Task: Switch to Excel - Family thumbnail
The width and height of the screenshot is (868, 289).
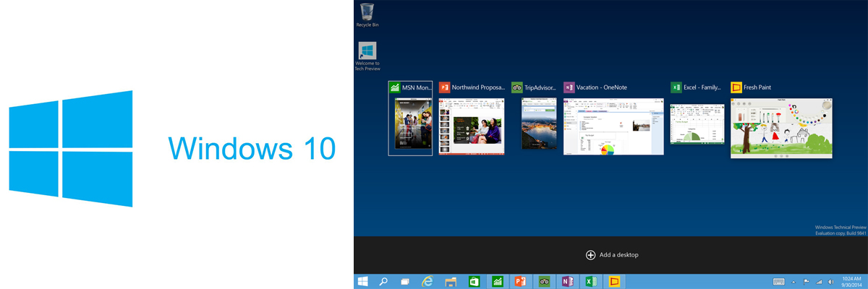Action: [697, 124]
